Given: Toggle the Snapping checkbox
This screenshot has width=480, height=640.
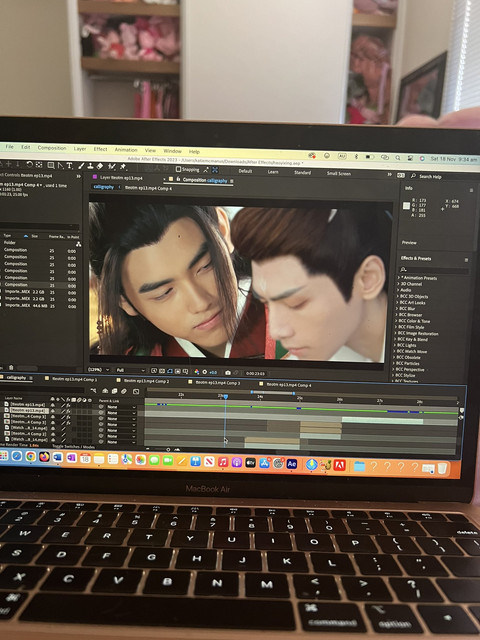Looking at the screenshot, I should coord(178,169).
